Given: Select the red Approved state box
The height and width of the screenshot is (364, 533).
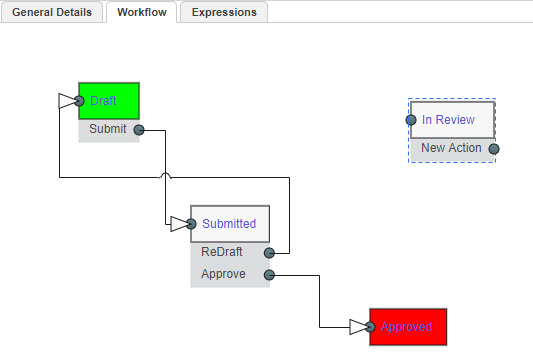Looking at the screenshot, I should pyautogui.click(x=408, y=327).
